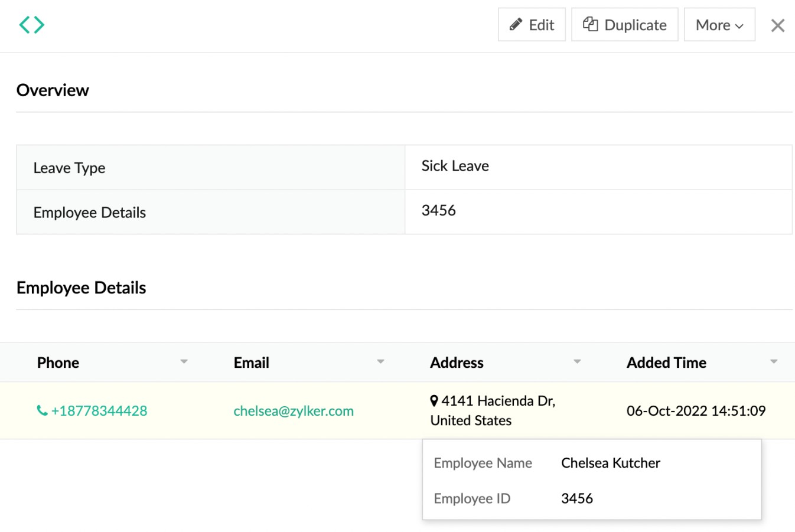Click the address map pin icon
795x532 pixels.
pyautogui.click(x=434, y=401)
